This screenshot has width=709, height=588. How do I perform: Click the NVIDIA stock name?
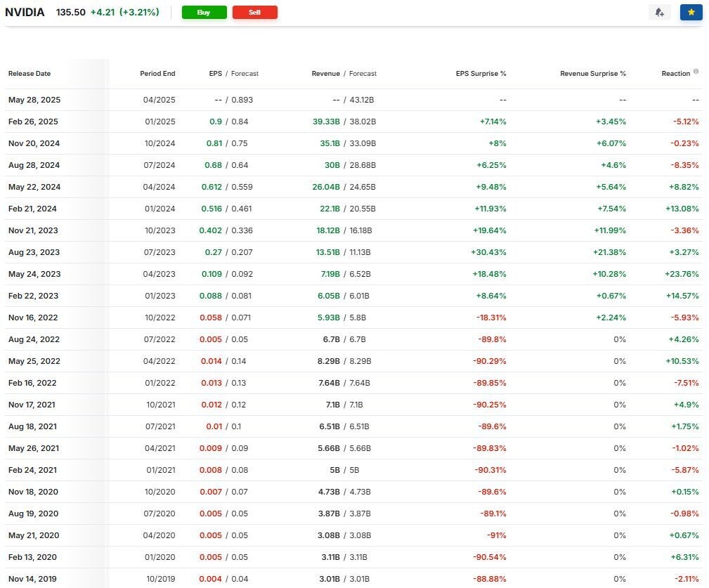[x=25, y=13]
